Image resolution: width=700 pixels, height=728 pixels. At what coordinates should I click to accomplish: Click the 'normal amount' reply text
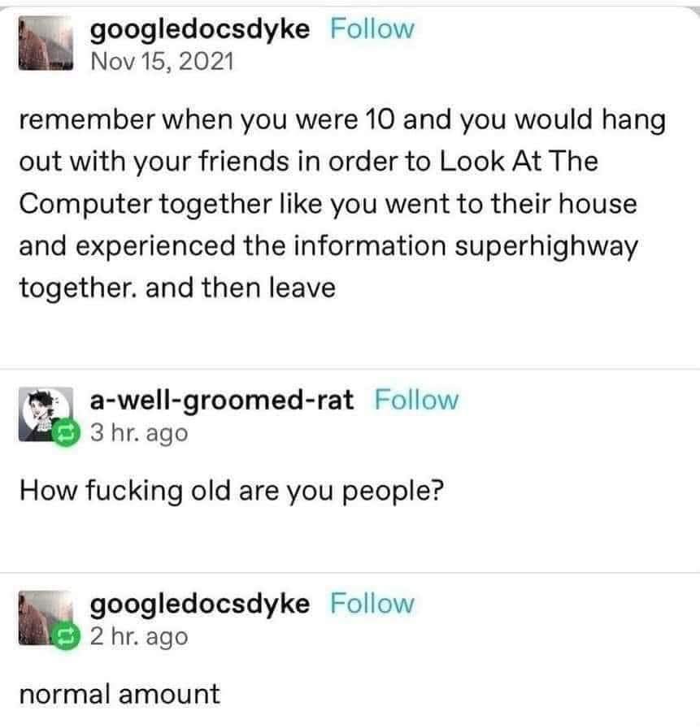120,695
